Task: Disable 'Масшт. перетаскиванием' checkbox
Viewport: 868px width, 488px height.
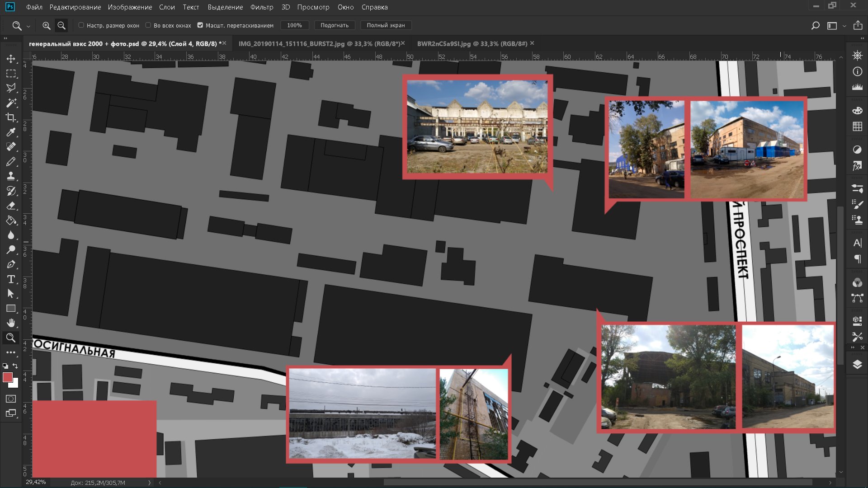Action: [x=200, y=25]
